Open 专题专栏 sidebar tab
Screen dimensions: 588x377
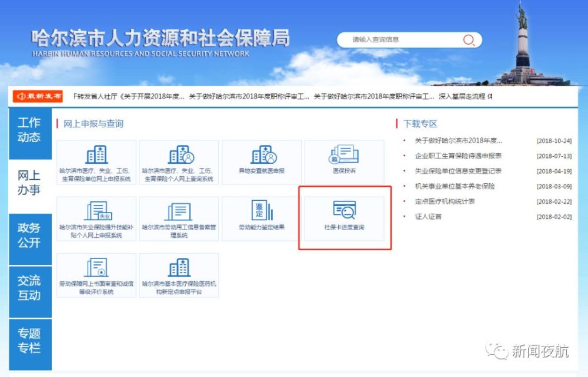point(30,345)
